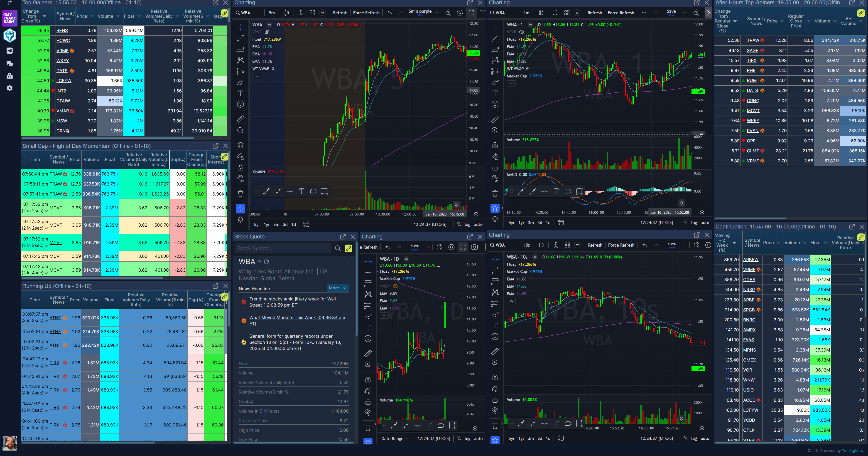Viewport: 868px width, 456px height.
Task: Click the Stock Symbol search field
Action: 283,248
